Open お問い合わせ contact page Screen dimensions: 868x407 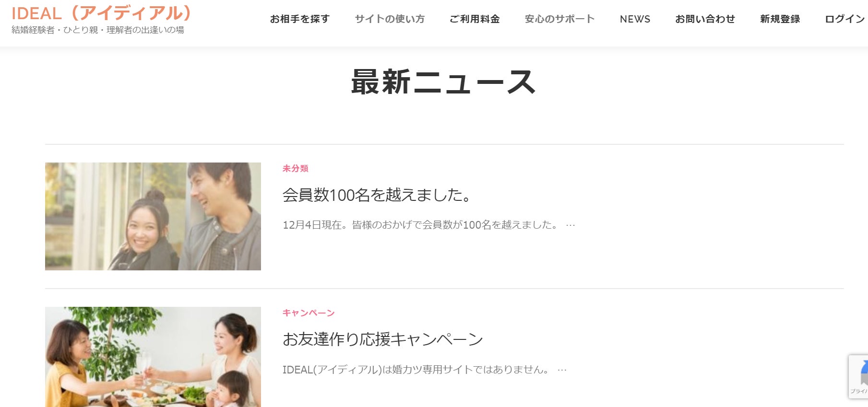705,19
